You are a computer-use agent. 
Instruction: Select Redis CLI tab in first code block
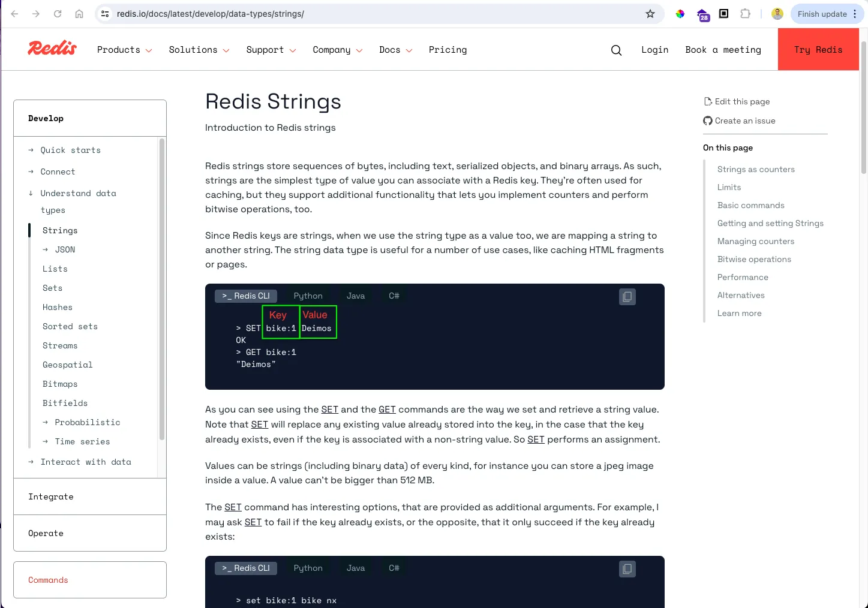246,296
